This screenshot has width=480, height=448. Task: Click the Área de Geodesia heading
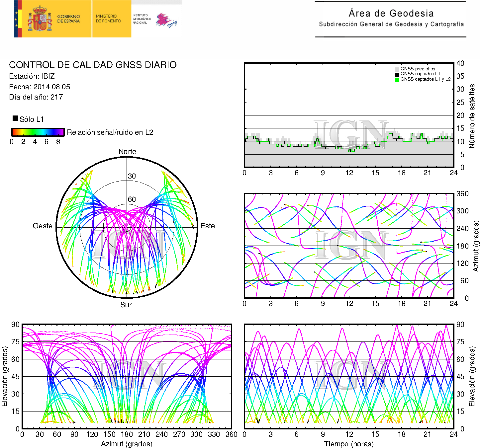(x=391, y=13)
